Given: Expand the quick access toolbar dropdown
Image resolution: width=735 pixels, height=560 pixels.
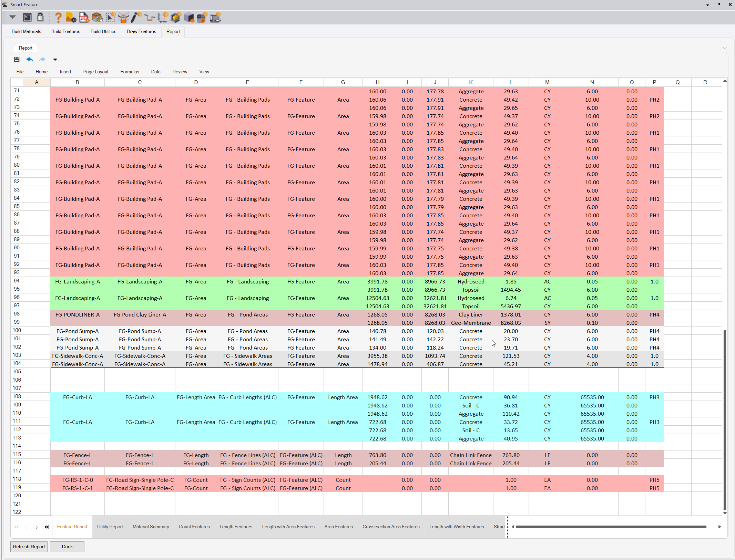Looking at the screenshot, I should coord(55,59).
